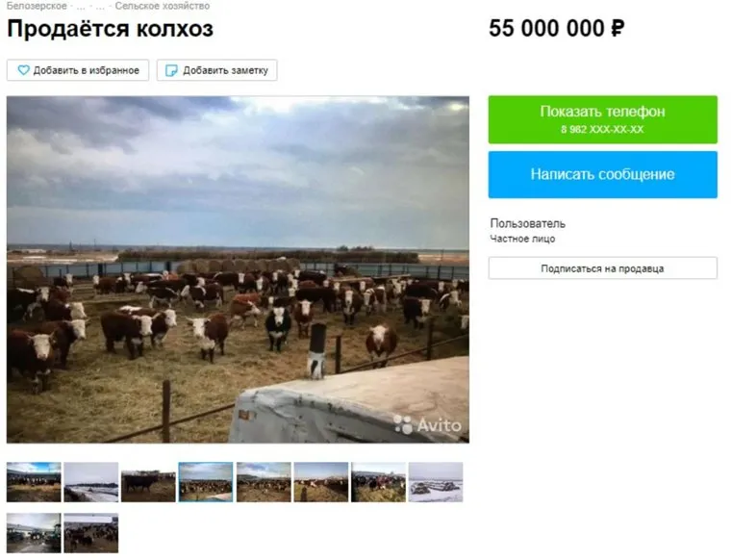Select the snowy field second thumbnail
This screenshot has height=560, width=731.
(91, 482)
